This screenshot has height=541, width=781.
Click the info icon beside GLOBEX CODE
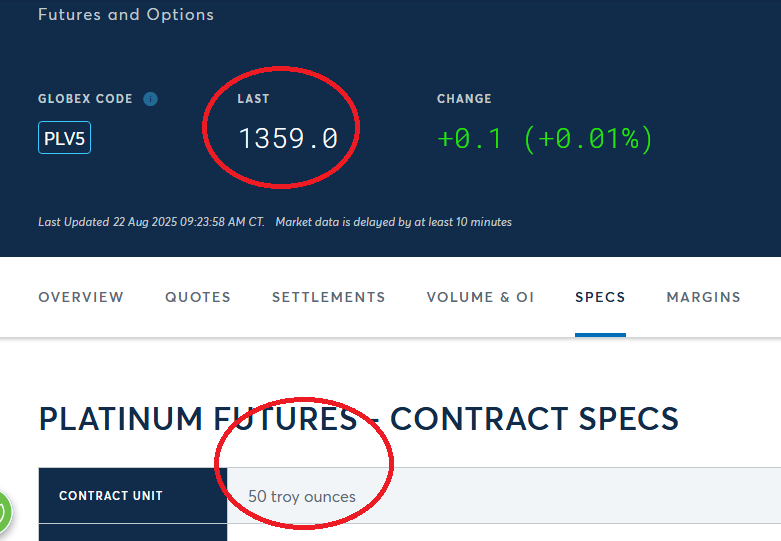click(150, 99)
